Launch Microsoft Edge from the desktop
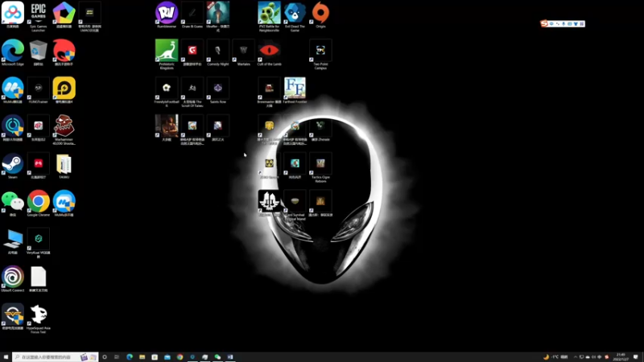 click(13, 52)
